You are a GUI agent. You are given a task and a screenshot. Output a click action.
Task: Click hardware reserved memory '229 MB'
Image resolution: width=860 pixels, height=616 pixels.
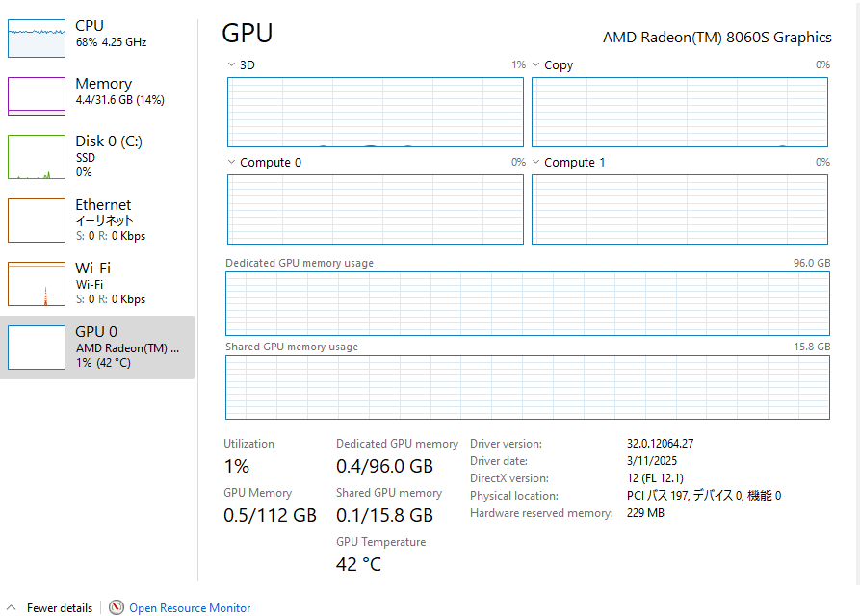[645, 513]
